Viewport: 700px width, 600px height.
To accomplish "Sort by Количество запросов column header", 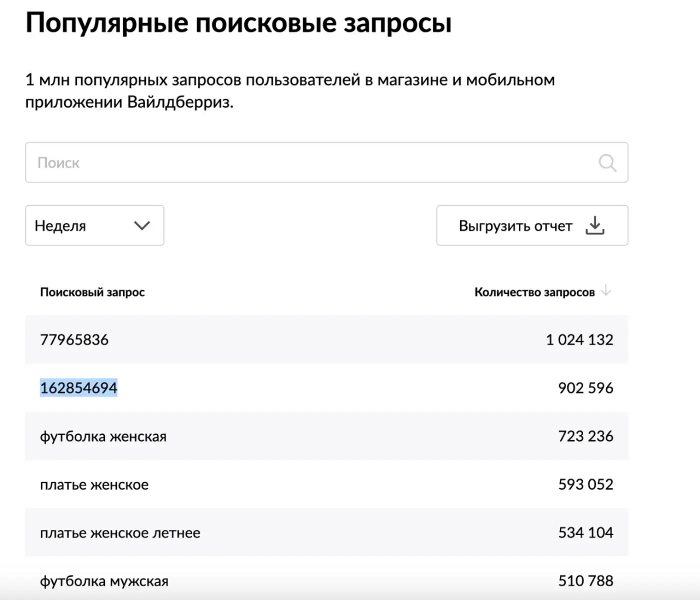I will [x=534, y=292].
